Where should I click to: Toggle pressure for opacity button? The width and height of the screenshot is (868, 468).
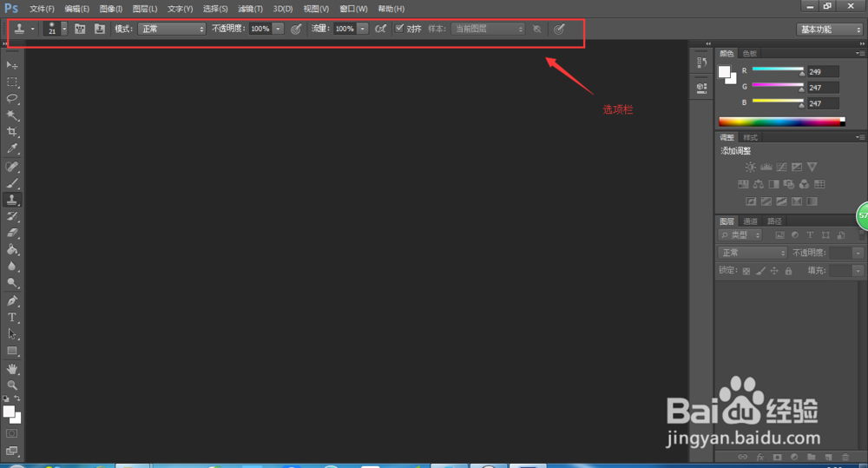pos(296,29)
